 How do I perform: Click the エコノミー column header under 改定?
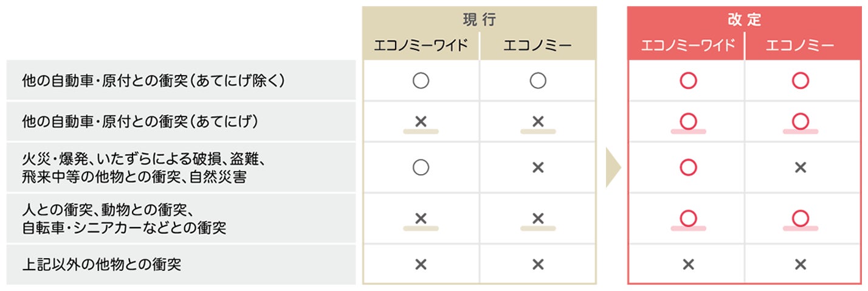tap(801, 46)
